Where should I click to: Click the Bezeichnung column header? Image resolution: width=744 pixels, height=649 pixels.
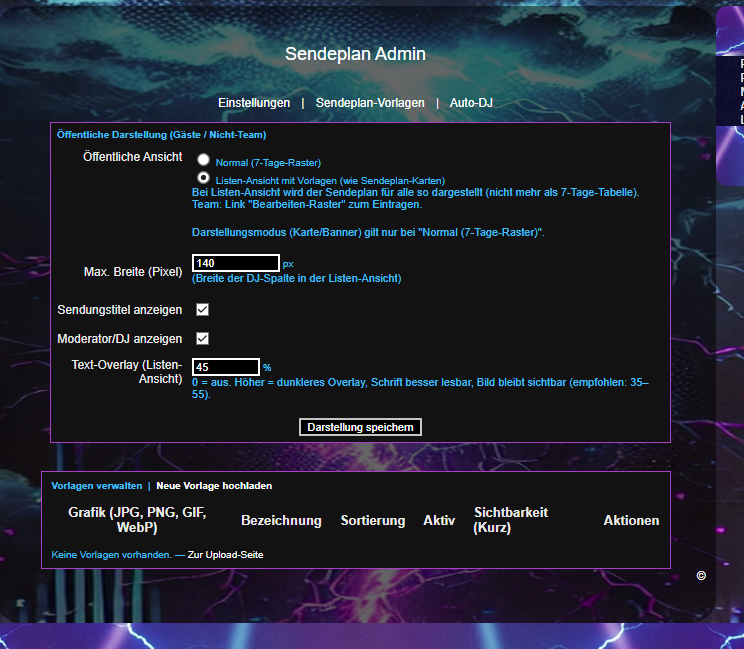pyautogui.click(x=281, y=520)
